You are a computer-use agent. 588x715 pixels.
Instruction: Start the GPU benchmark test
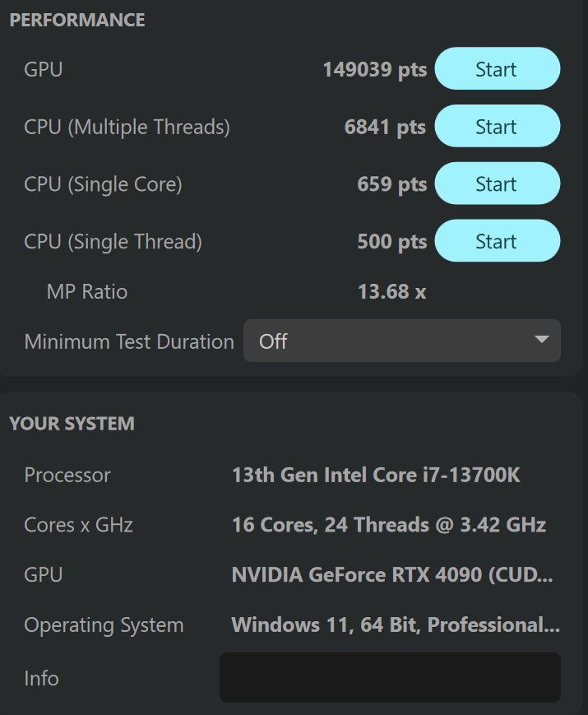(x=498, y=68)
